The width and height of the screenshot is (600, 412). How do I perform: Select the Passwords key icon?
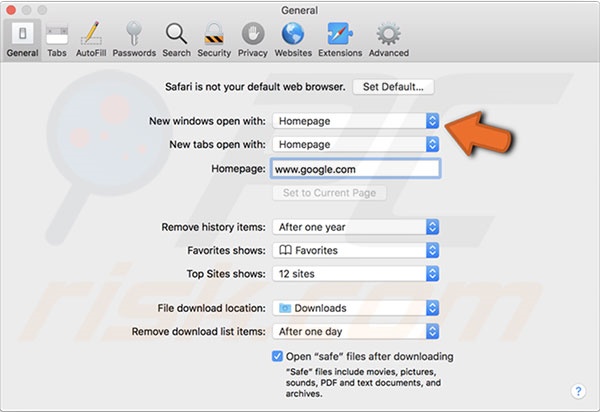pos(133,39)
